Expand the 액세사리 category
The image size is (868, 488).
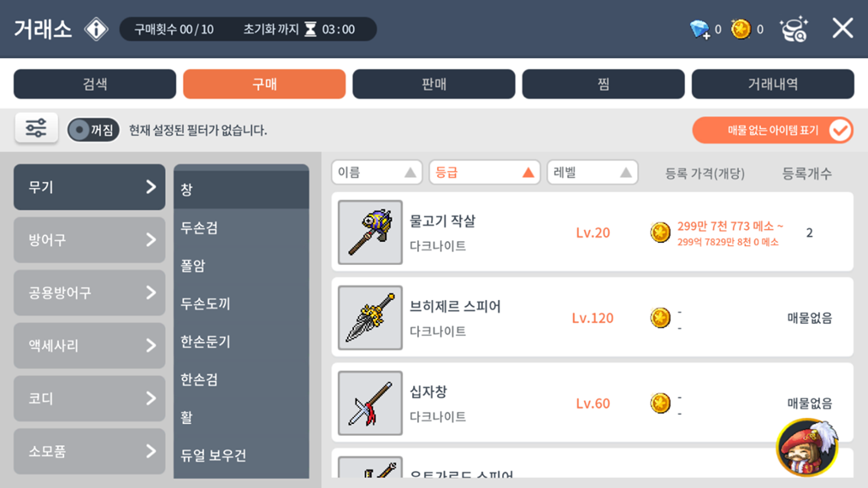pyautogui.click(x=90, y=346)
